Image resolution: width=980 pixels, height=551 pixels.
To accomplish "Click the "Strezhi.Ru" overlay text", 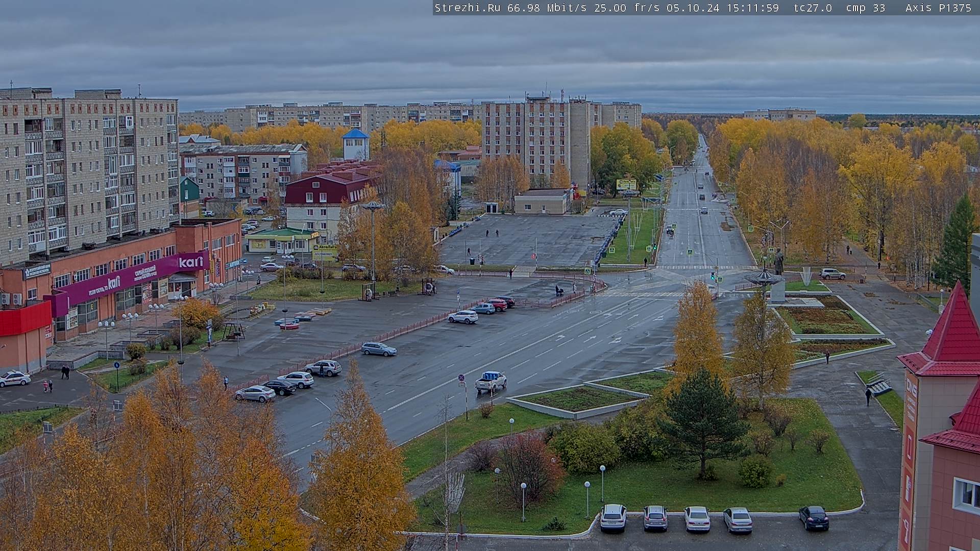I will [x=467, y=8].
